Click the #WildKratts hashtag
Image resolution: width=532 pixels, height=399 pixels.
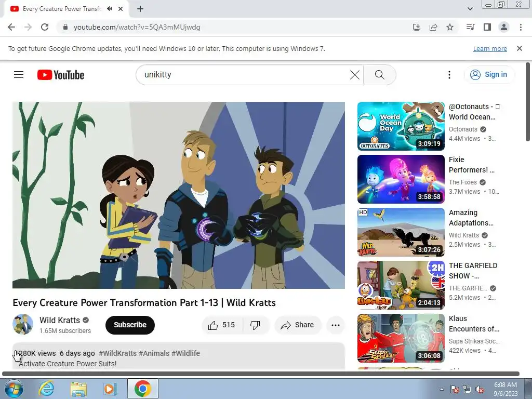point(117,353)
